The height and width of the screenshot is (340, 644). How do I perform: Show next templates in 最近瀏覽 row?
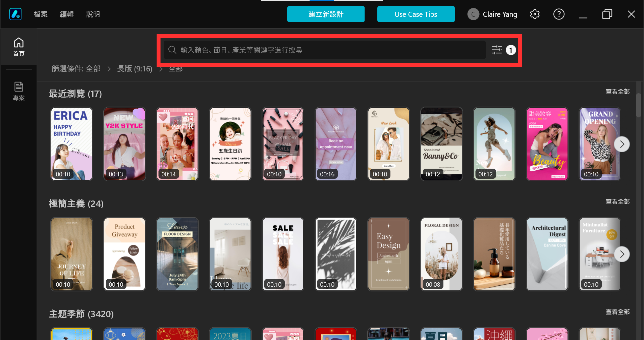[x=622, y=144]
